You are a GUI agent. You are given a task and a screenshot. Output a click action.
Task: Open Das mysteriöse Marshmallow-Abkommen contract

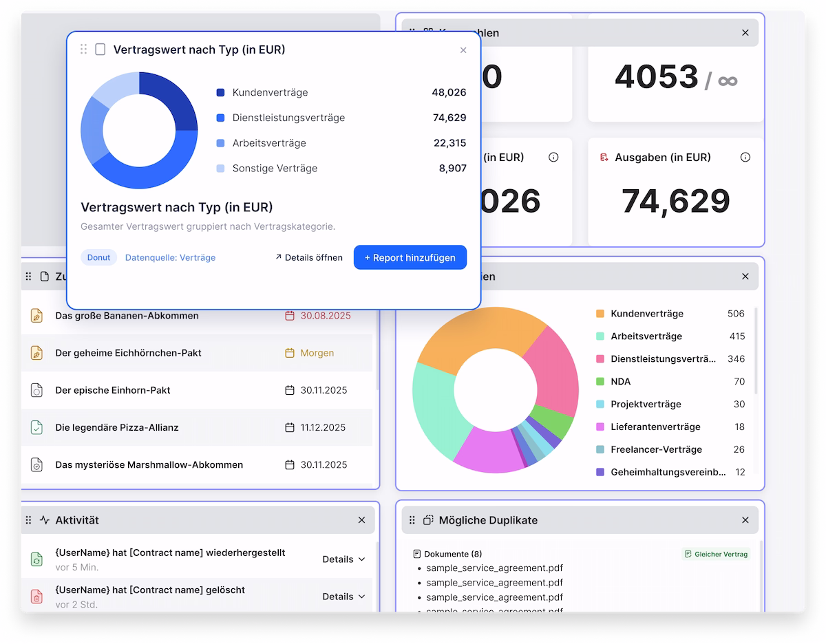click(x=149, y=464)
